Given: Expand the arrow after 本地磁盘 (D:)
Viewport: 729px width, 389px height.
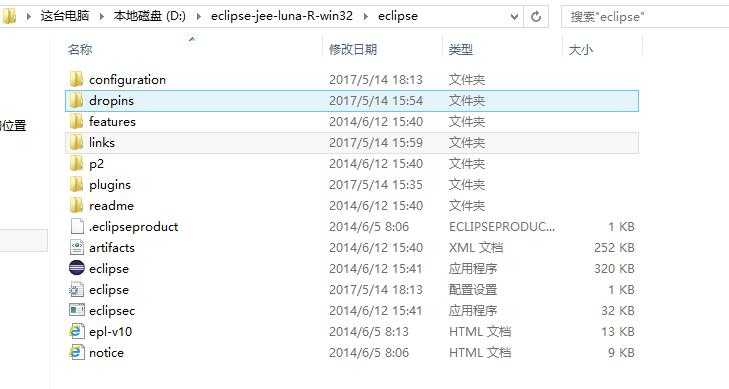Looking at the screenshot, I should coord(199,16).
